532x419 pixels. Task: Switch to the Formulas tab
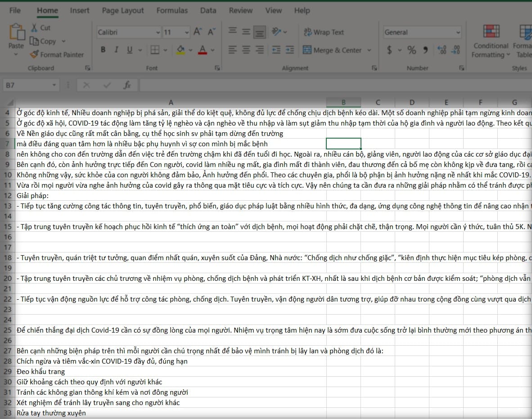pyautogui.click(x=172, y=10)
